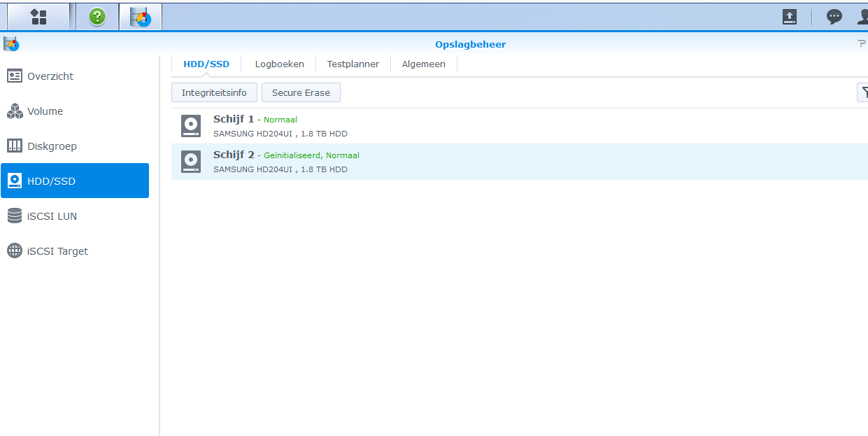The width and height of the screenshot is (868, 436).
Task: Switch to the Algemeen tab
Action: click(424, 64)
